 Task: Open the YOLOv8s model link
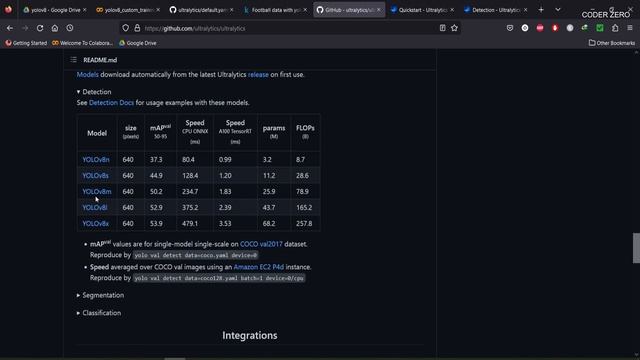[96, 176]
